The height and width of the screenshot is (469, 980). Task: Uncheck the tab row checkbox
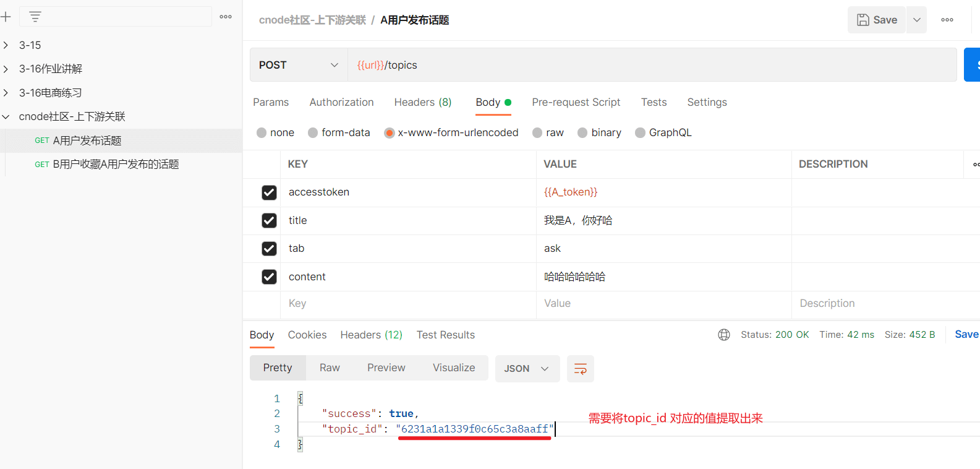pyautogui.click(x=269, y=249)
